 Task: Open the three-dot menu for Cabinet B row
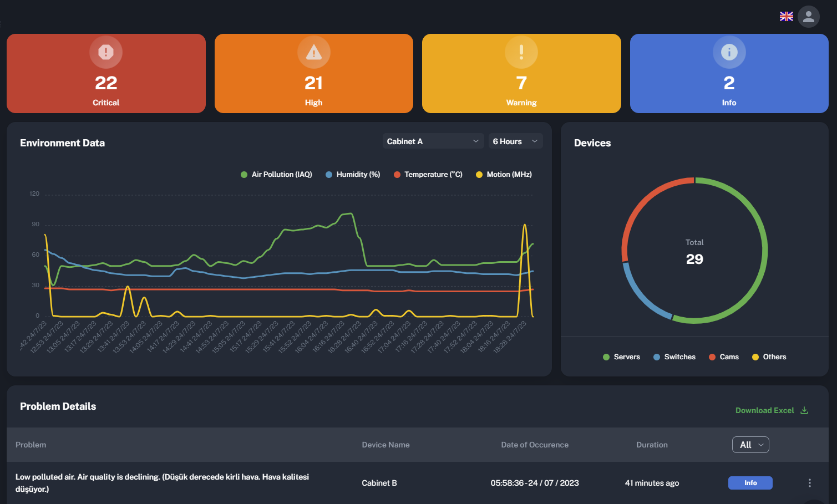[809, 483]
